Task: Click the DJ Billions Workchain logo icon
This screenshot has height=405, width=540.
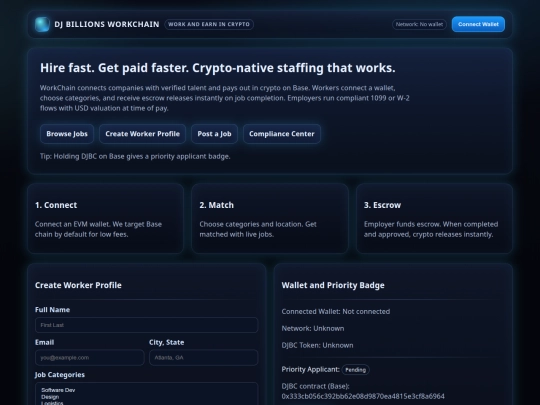Action: (x=42, y=24)
